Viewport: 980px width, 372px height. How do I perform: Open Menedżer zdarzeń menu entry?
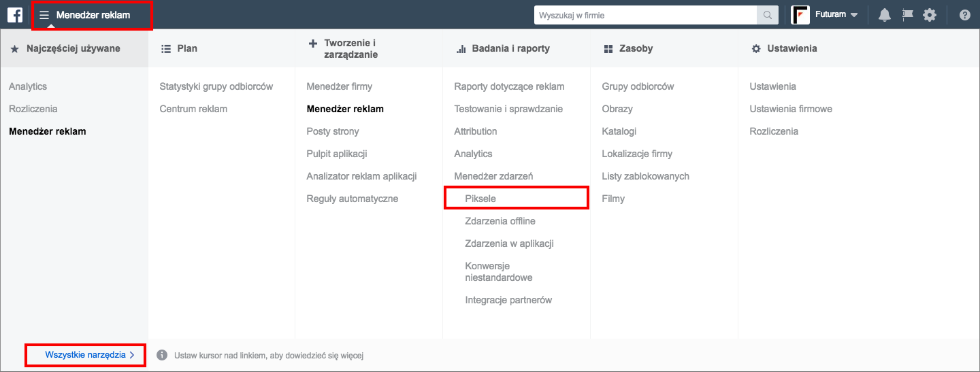(493, 176)
